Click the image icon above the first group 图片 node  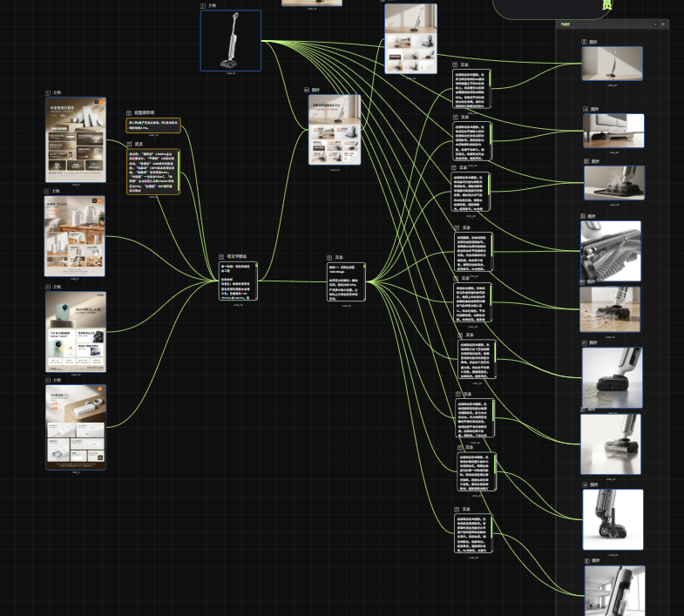[586, 41]
